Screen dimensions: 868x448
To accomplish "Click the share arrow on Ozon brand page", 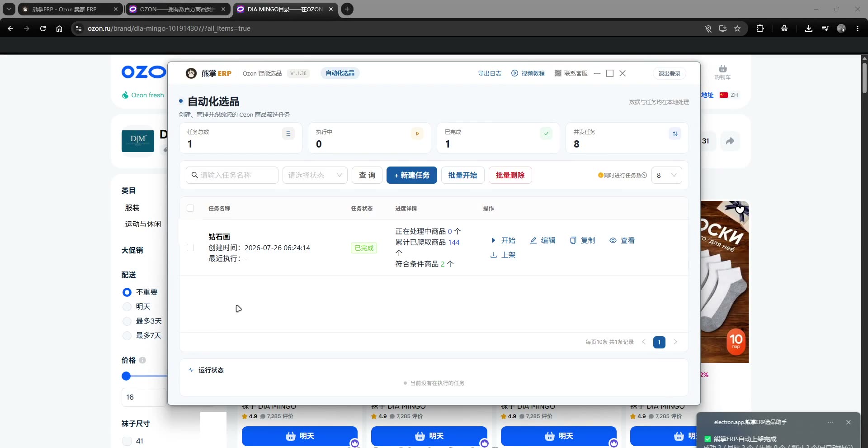I will click(x=730, y=141).
